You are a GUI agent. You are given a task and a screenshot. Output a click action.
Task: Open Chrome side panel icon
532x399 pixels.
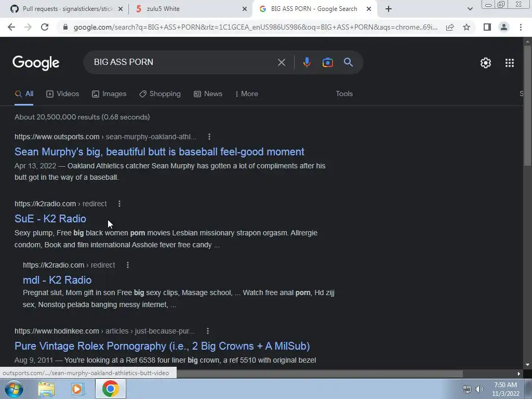(x=487, y=27)
